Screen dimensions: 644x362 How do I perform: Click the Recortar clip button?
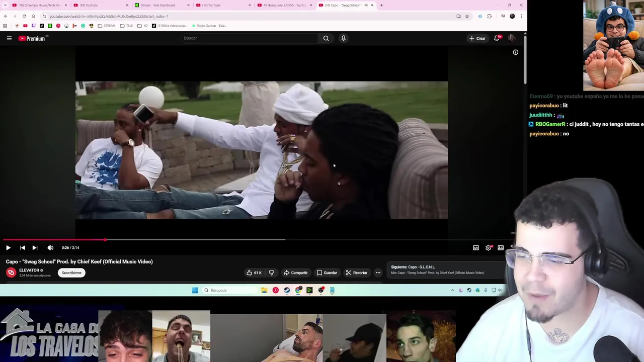coord(356,273)
